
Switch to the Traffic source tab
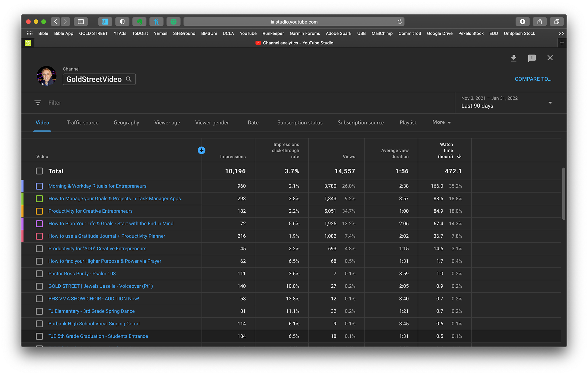[82, 123]
